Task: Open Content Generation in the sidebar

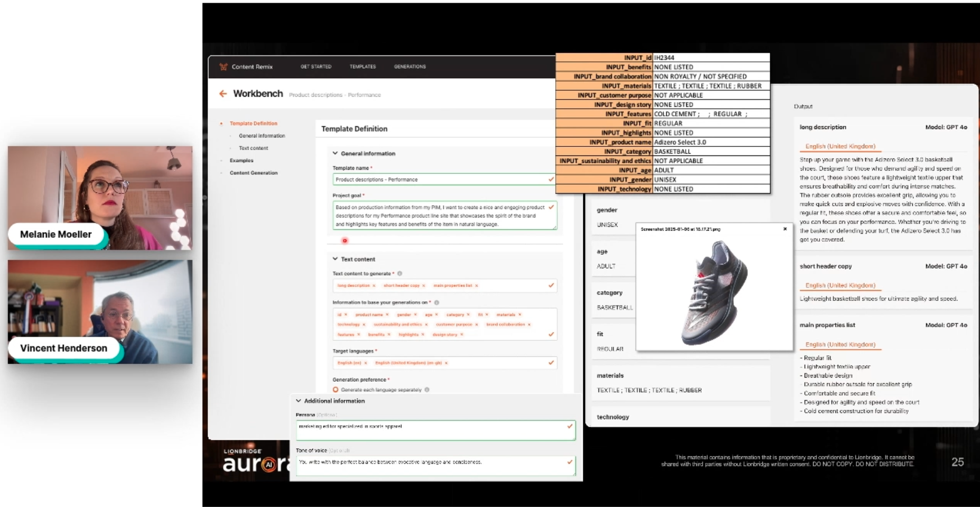Action: coord(254,173)
